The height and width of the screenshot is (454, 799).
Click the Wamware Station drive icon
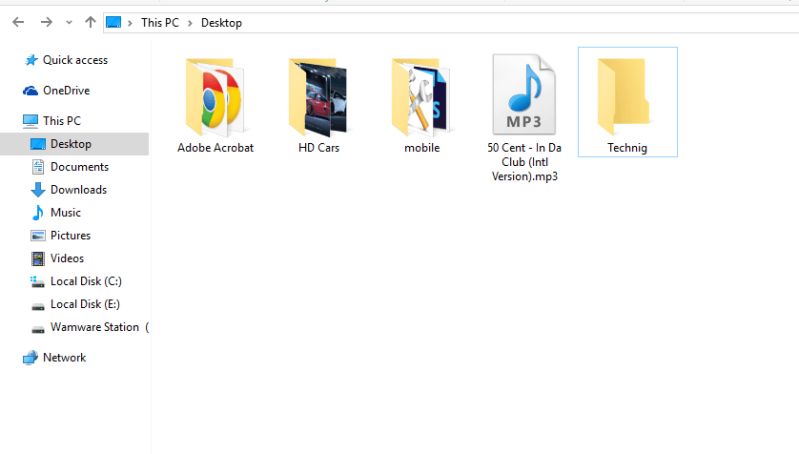pos(38,329)
